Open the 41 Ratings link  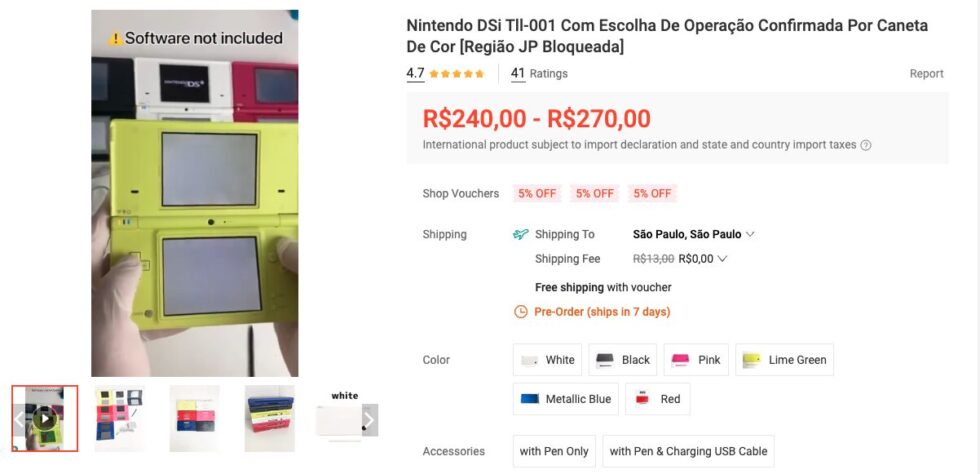click(x=539, y=74)
